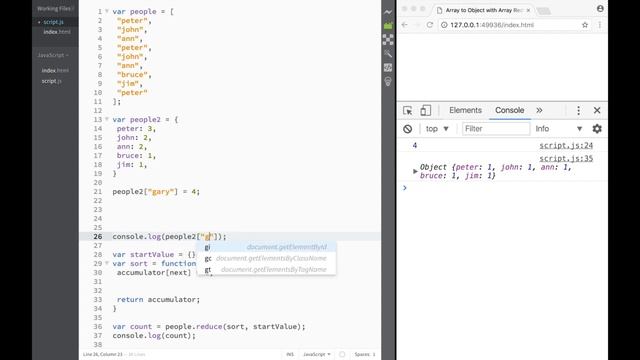Toggle DevTools device toolbar
The image size is (640, 360).
425,111
